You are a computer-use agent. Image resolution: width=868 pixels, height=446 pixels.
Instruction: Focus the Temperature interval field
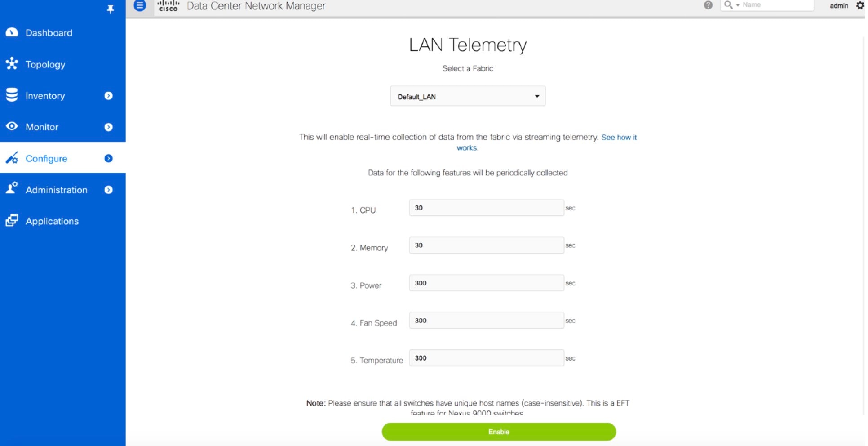(487, 358)
